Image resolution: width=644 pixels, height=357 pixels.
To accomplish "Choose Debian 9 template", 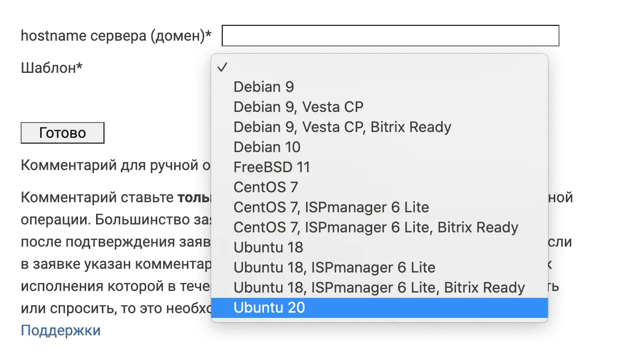I will pos(264,87).
